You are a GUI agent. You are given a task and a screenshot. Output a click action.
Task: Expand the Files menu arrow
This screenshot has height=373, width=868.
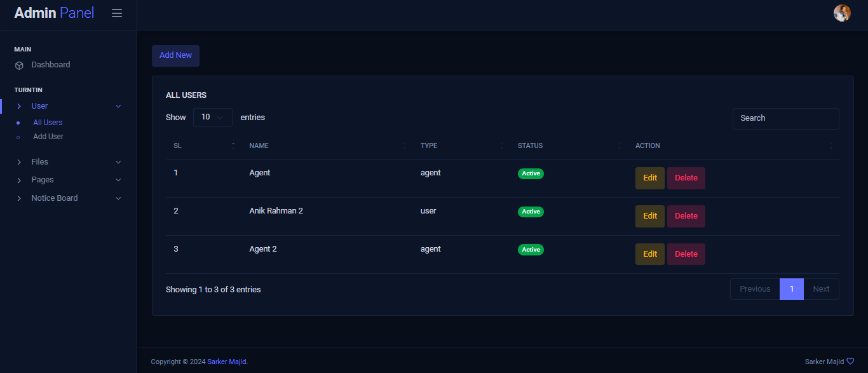click(x=118, y=162)
